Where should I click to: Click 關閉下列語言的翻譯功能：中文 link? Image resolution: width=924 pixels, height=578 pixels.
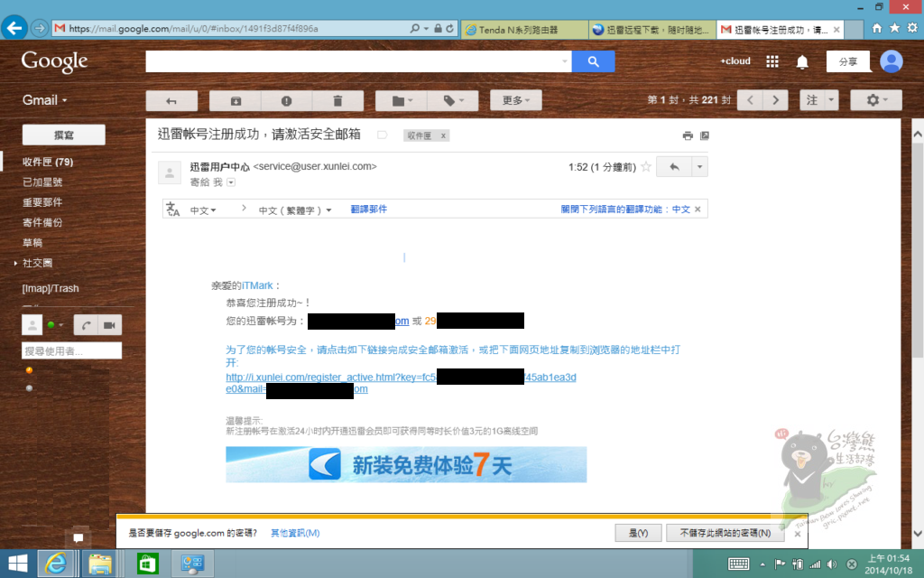[x=625, y=210]
